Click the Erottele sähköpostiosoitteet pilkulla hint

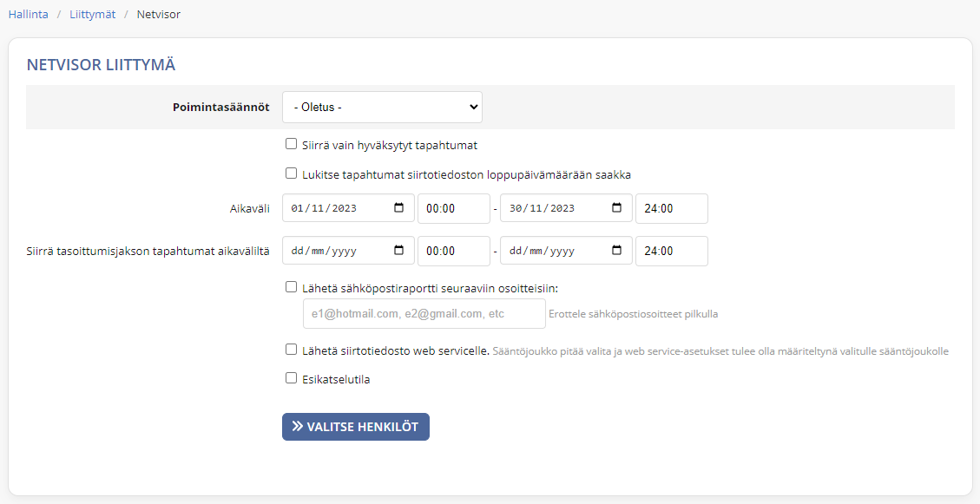coord(633,314)
